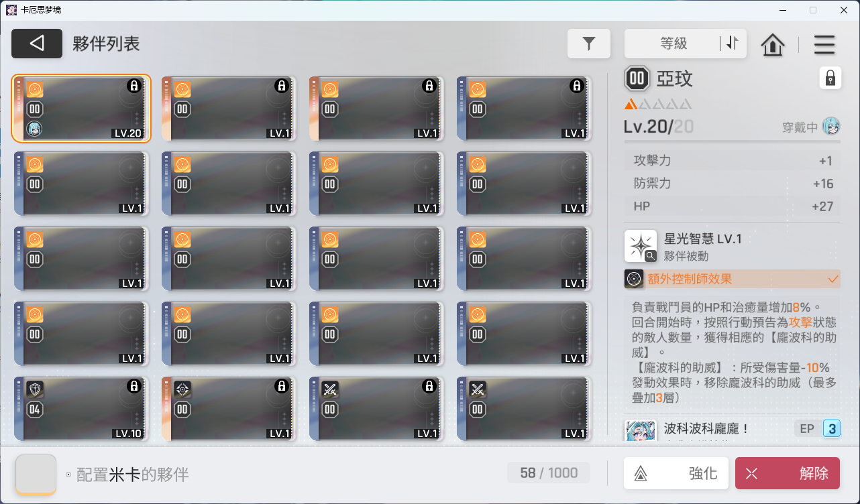The image size is (860, 504).
Task: Click the empty partner slot beside 配置米卡的夥伴
Action: [x=36, y=475]
